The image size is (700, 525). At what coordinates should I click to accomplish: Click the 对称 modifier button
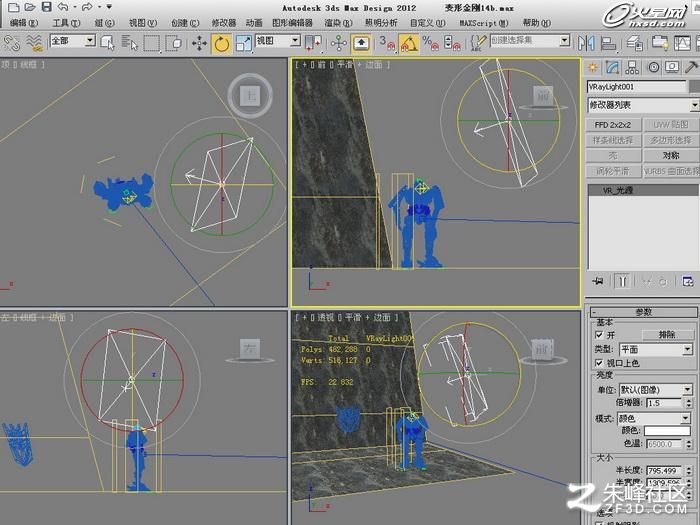[x=671, y=155]
